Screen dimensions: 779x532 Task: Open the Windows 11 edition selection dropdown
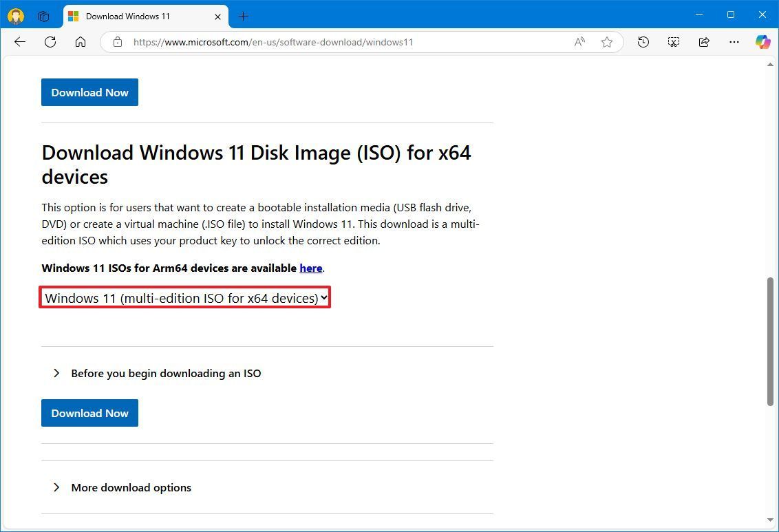(184, 297)
